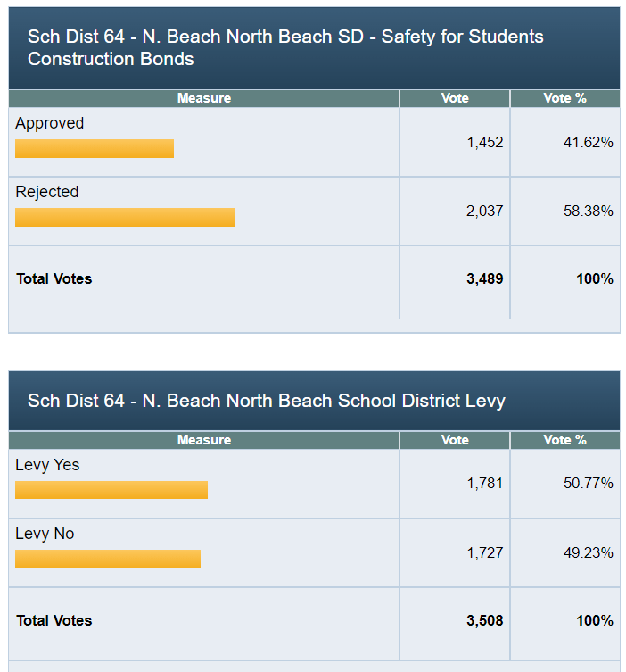Select the Approved vote count 1,452
This screenshot has width=626, height=672.
pyautogui.click(x=484, y=142)
